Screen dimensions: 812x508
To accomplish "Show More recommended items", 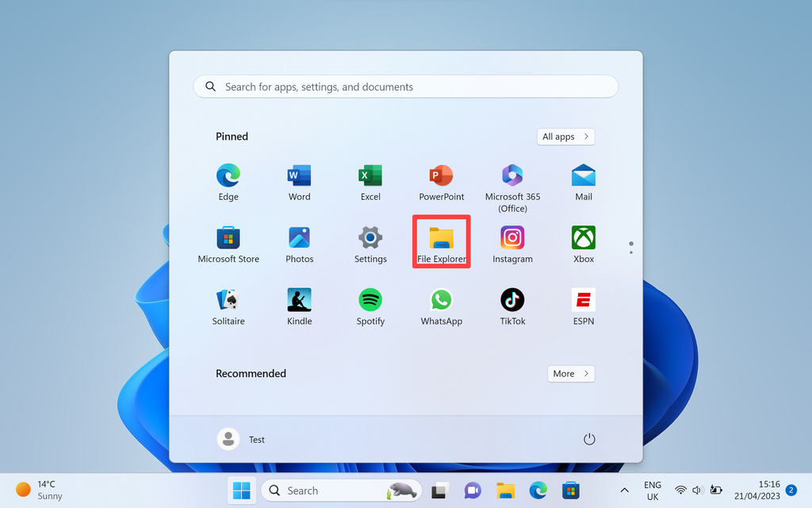I will click(571, 373).
